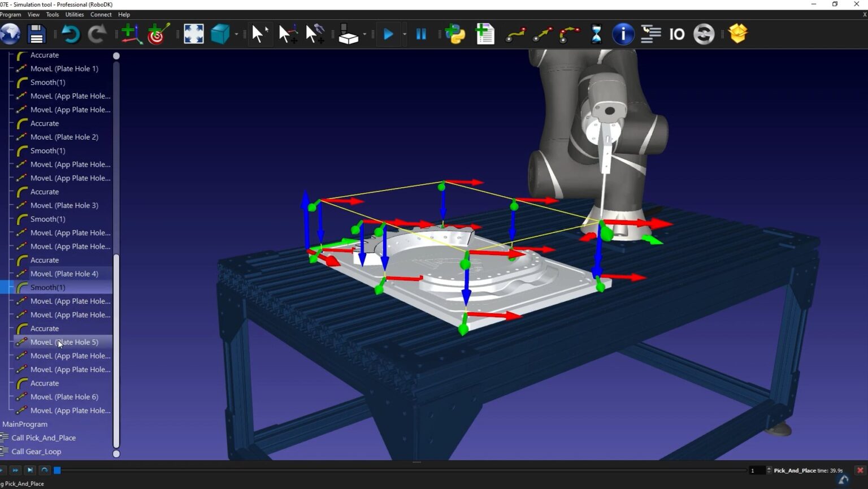868x489 pixels.
Task: Add a Pause instruction using hourglass icon
Action: pyautogui.click(x=596, y=34)
